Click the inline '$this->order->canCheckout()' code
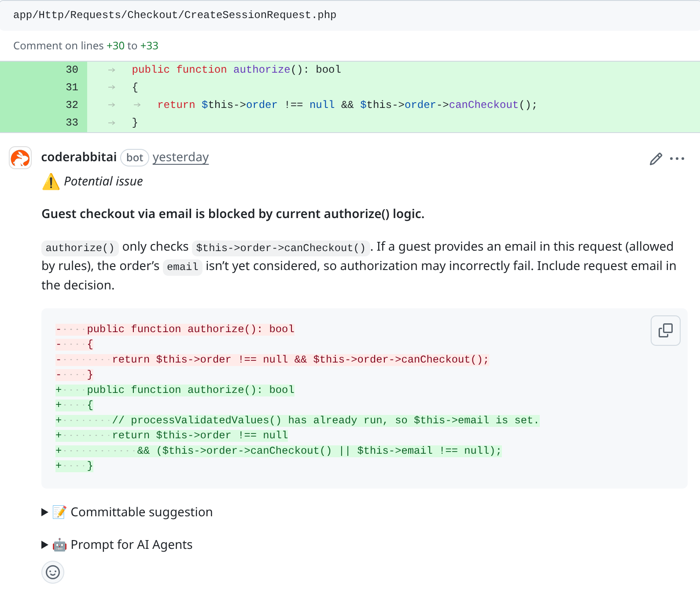700x596 pixels. point(281,248)
